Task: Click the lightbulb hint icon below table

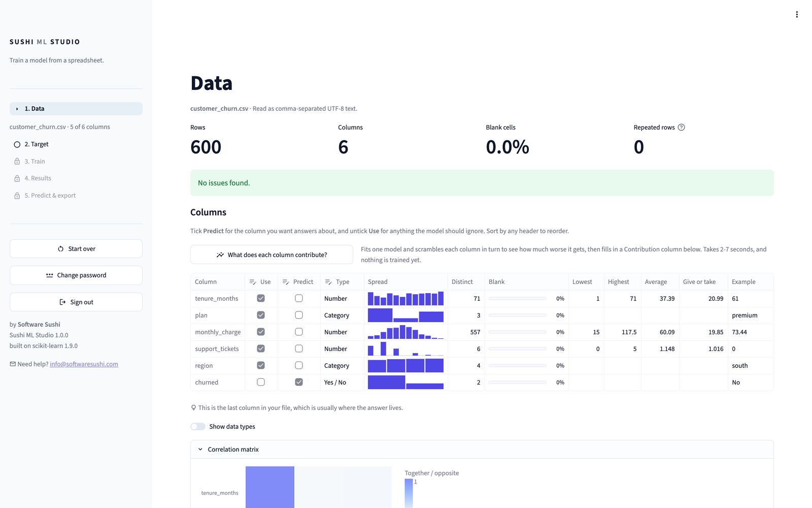Action: pos(193,408)
